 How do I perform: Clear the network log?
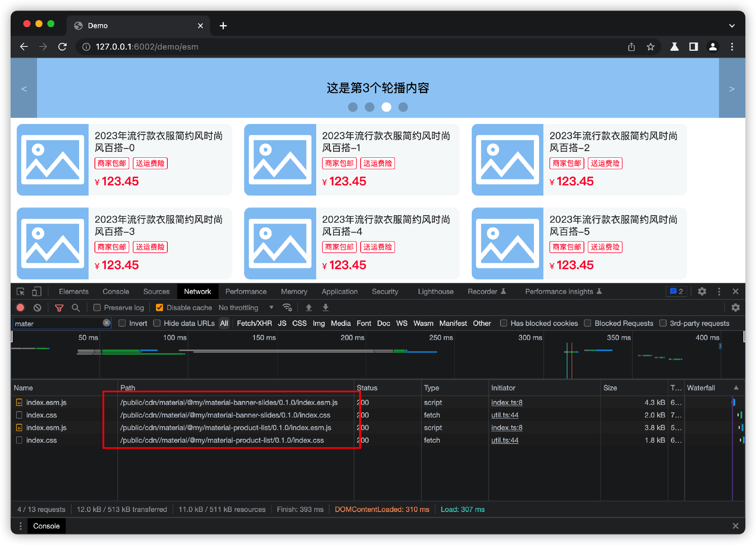pos(37,308)
